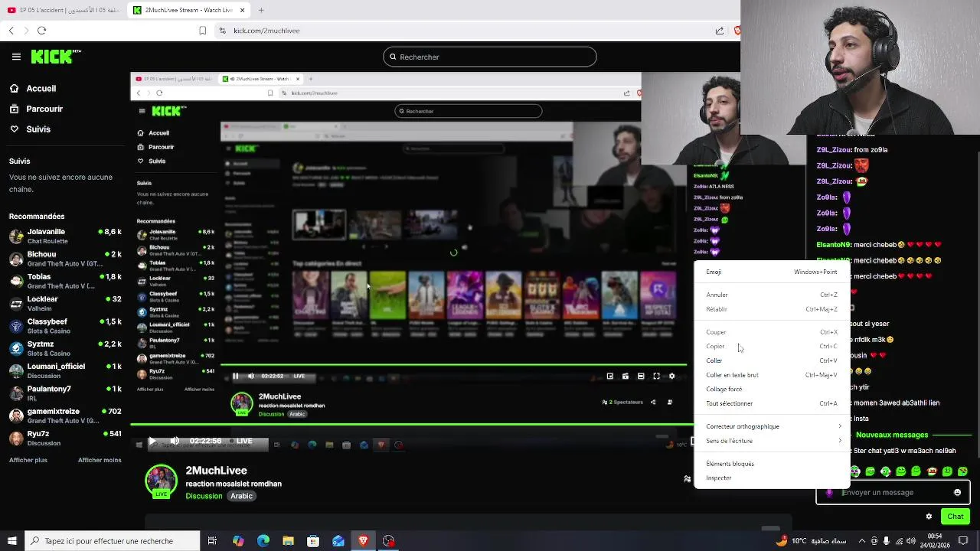980x551 pixels.
Task: Open File Explorer from the taskbar
Action: 288,541
